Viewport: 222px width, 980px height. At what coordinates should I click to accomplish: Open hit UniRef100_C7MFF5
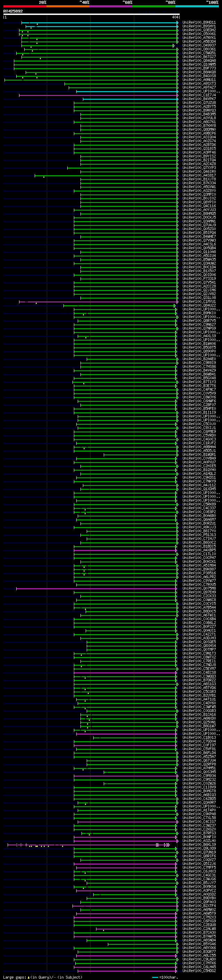199,868
